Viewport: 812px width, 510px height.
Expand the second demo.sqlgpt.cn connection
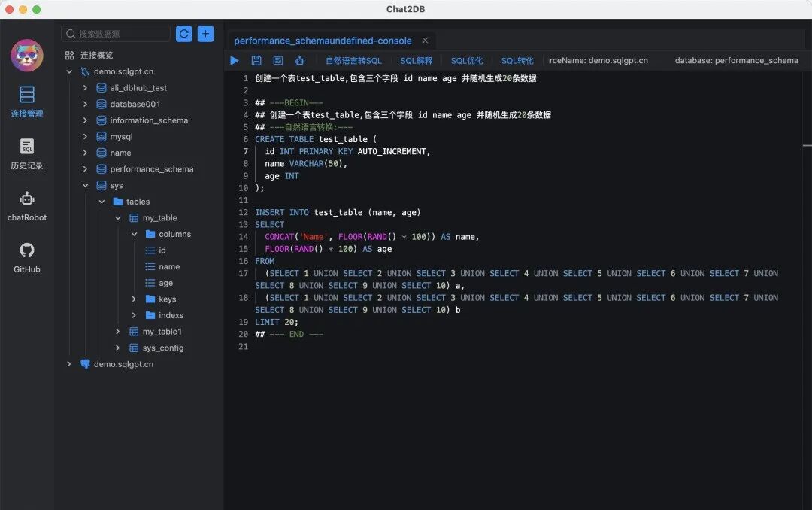[69, 364]
